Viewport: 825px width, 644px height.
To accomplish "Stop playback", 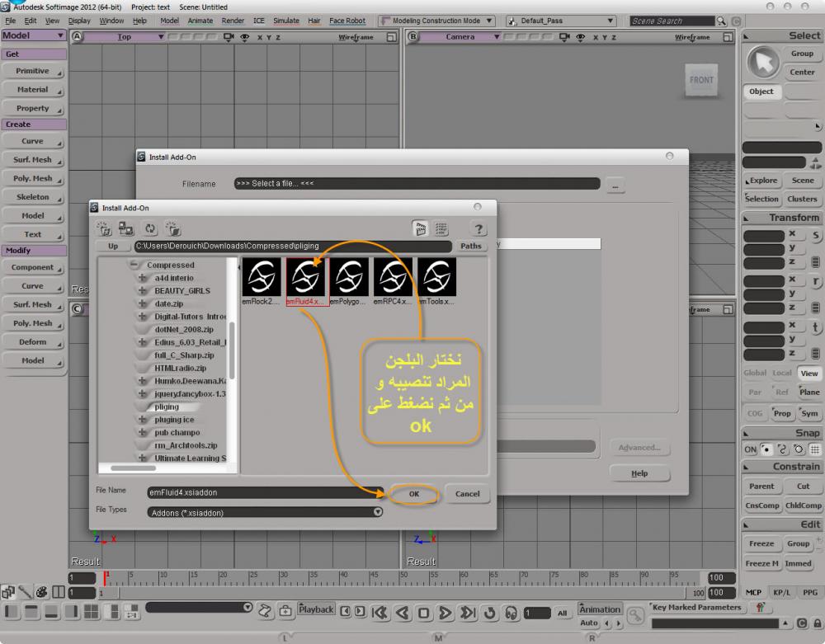I will pos(423,613).
